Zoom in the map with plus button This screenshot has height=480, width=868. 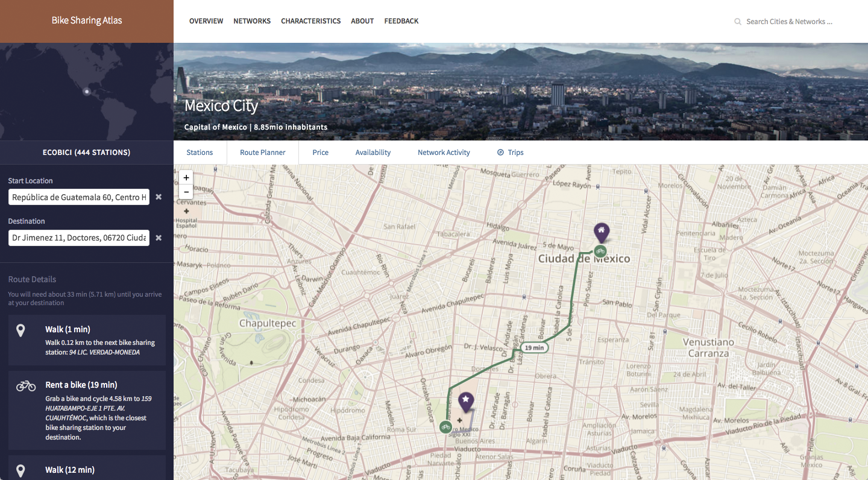tap(186, 177)
